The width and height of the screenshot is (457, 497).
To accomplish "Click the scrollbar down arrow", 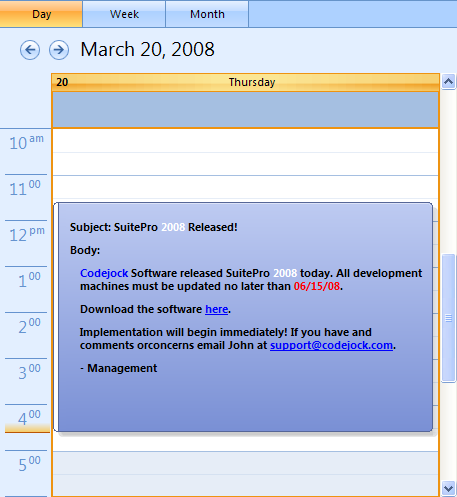I will click(x=448, y=489).
